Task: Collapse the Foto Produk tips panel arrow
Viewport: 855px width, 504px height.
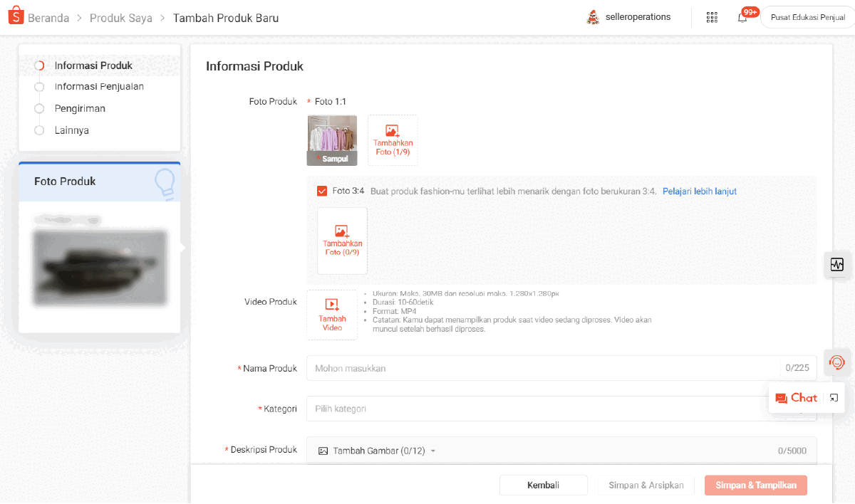Action: 183,247
